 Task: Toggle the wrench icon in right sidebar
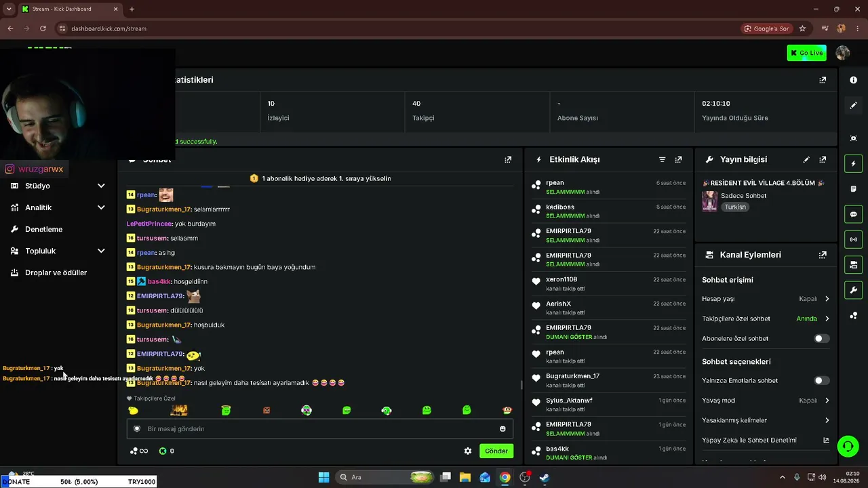[x=853, y=290]
